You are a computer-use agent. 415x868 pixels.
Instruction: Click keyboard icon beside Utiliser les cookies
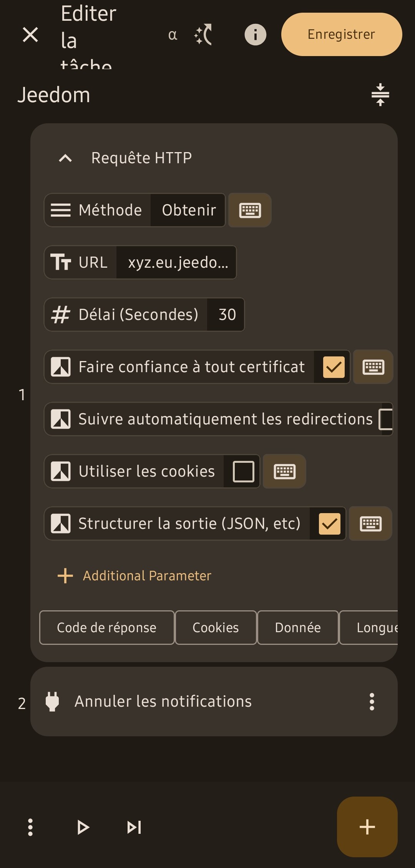[x=285, y=471]
